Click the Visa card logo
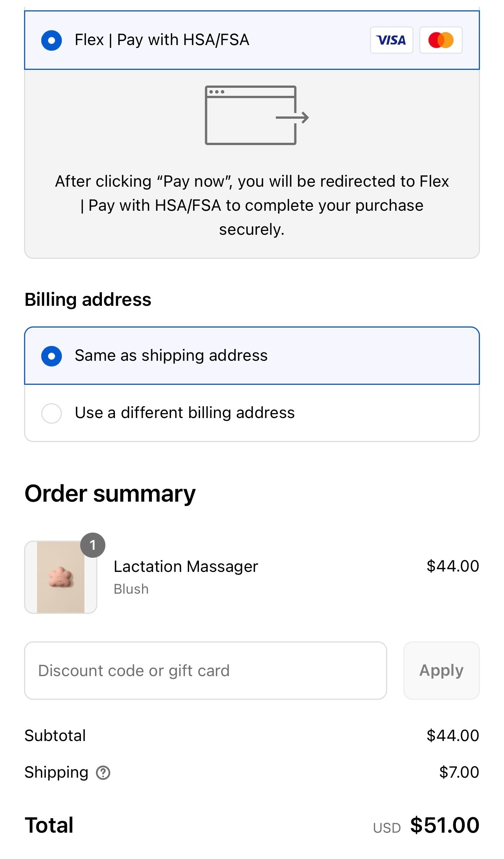The width and height of the screenshot is (504, 859). 391,40
